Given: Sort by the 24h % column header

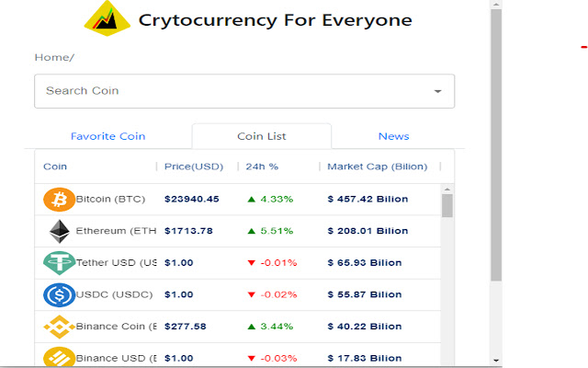Looking at the screenshot, I should coord(262,167).
